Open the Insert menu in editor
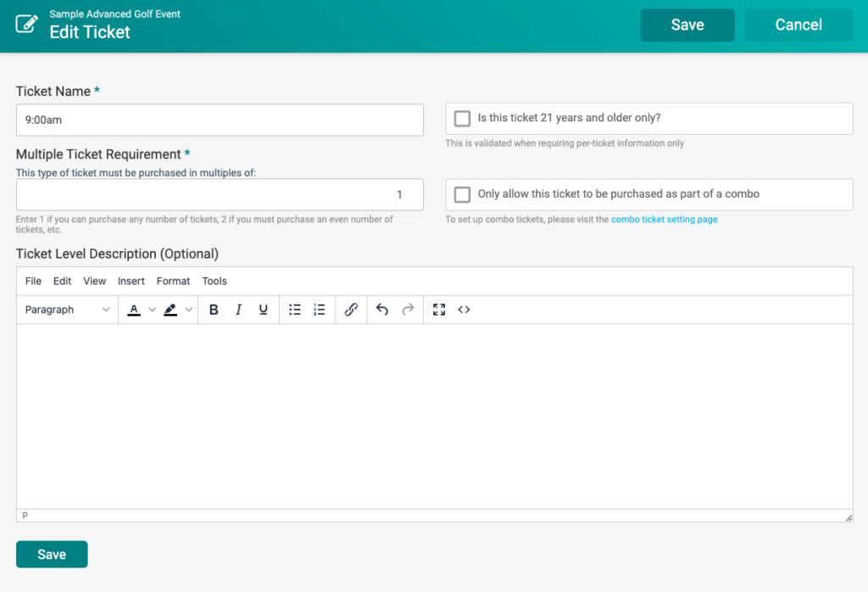The height and width of the screenshot is (592, 868). pyautogui.click(x=131, y=282)
